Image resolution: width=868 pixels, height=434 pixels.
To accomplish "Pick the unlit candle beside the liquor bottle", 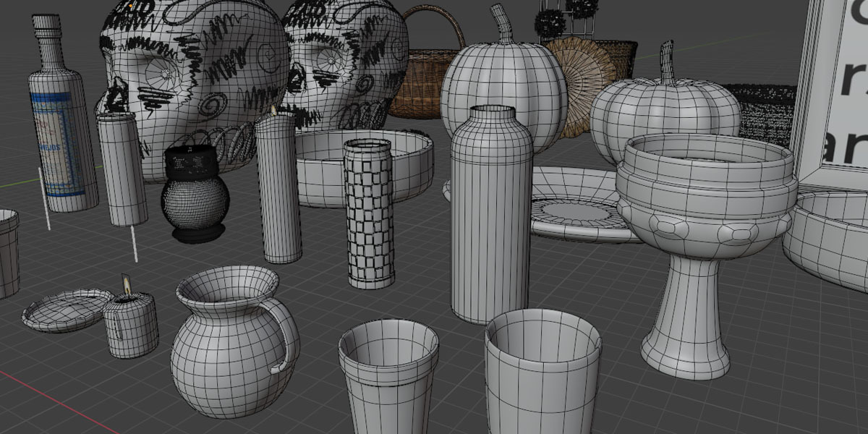I will pos(122,169).
